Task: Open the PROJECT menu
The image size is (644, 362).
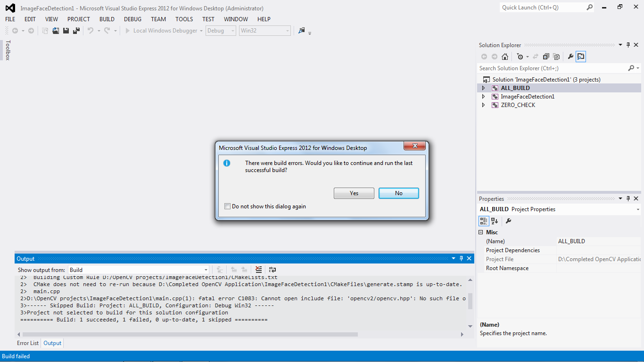Action: click(79, 19)
